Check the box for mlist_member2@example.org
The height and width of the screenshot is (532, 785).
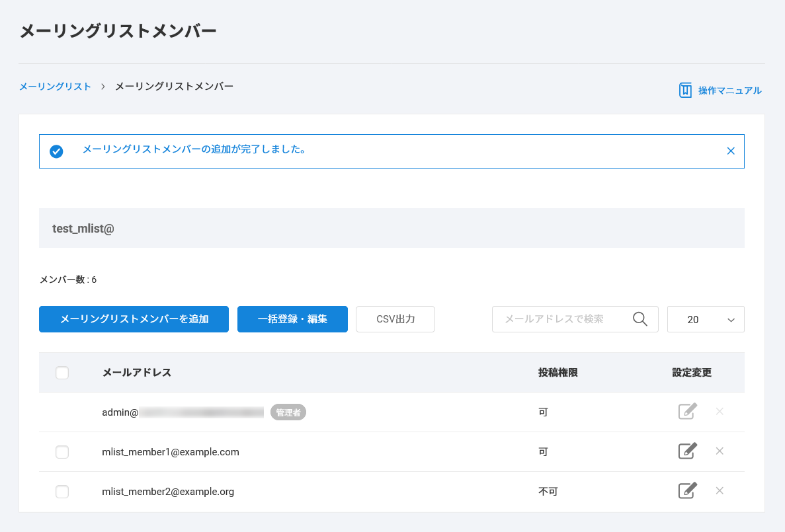(62, 492)
